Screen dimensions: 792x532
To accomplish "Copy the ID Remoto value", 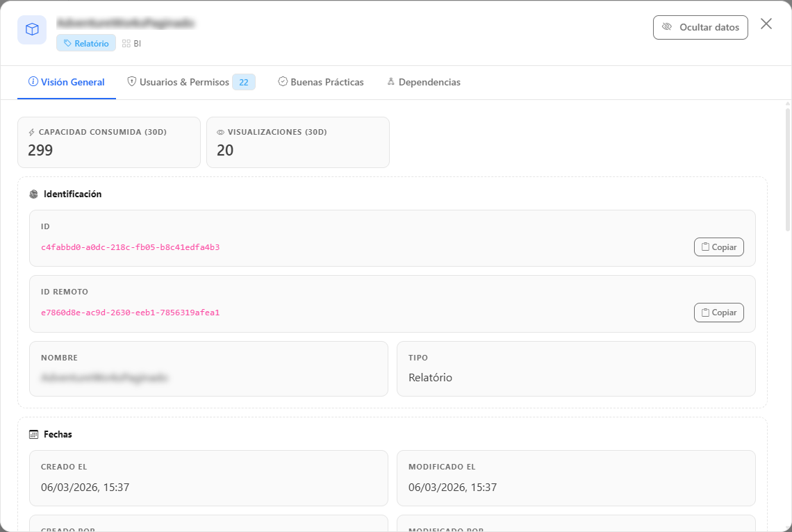I will point(719,313).
